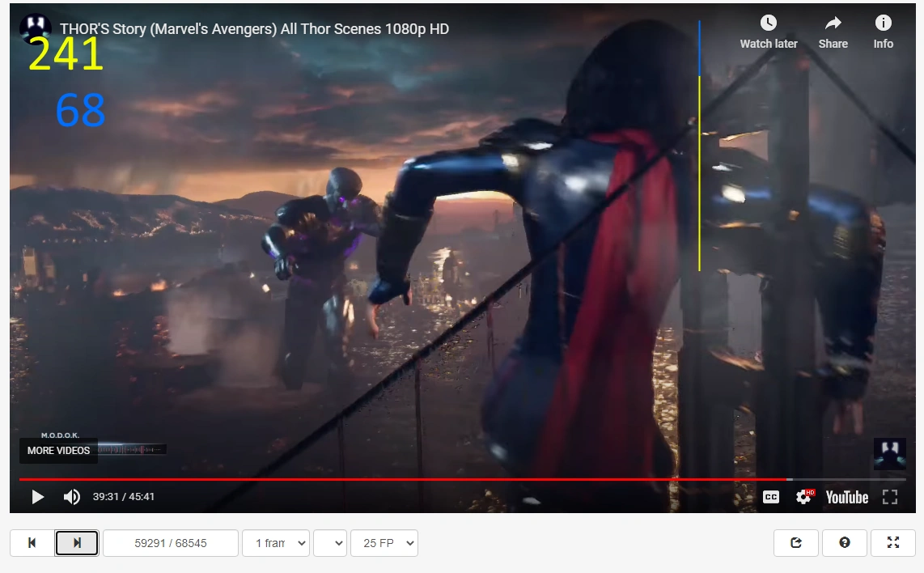The image size is (924, 573).
Task: Click the export share arrow button
Action: click(x=795, y=542)
